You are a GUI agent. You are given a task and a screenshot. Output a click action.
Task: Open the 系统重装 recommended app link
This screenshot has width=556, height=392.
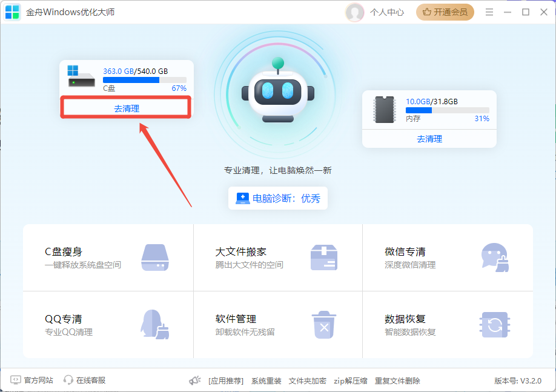point(266,381)
